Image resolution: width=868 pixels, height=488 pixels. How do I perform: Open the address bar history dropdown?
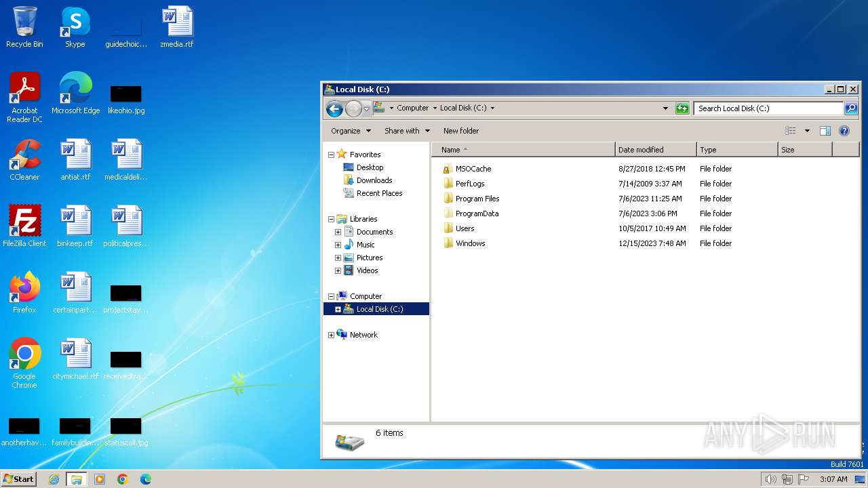click(x=665, y=108)
